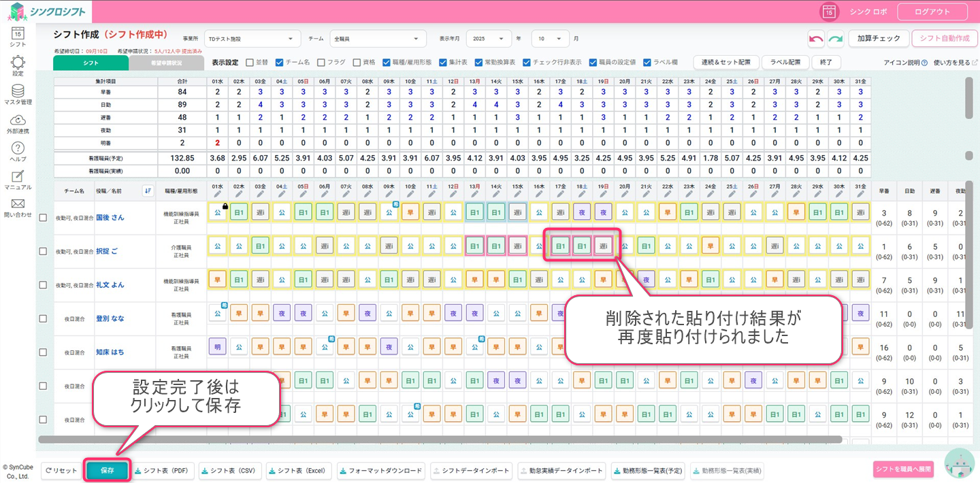Enable the 並替 checkbox
This screenshot has height=483, width=980.
(x=250, y=62)
